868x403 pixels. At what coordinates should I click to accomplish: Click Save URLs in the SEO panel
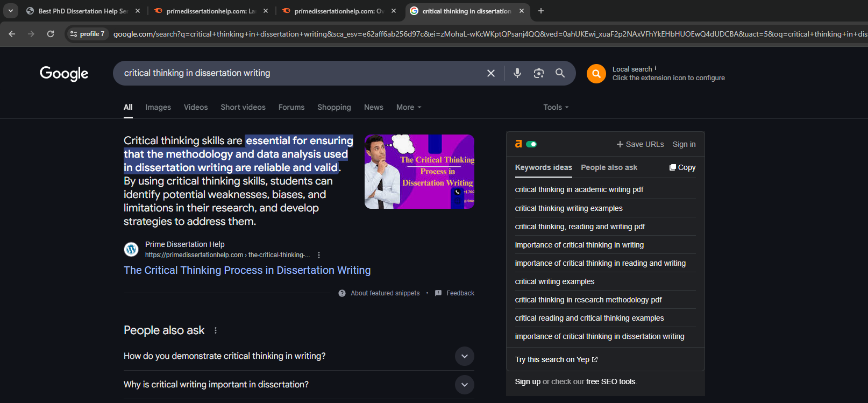(640, 144)
